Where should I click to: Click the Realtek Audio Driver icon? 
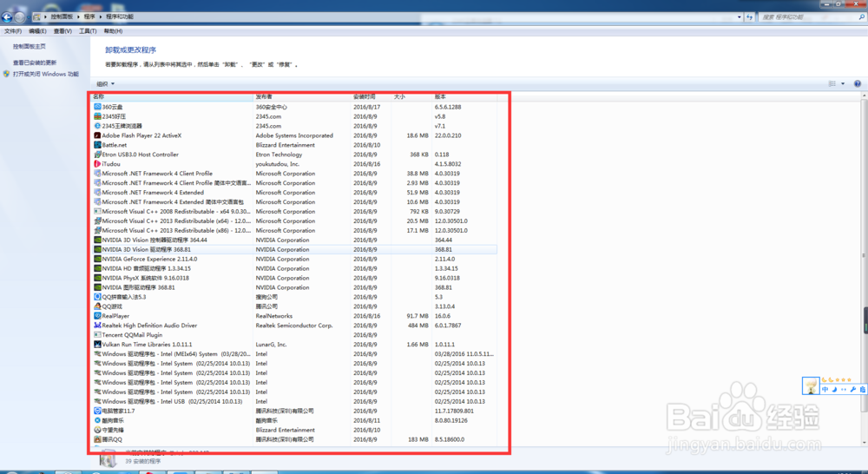[x=97, y=325]
